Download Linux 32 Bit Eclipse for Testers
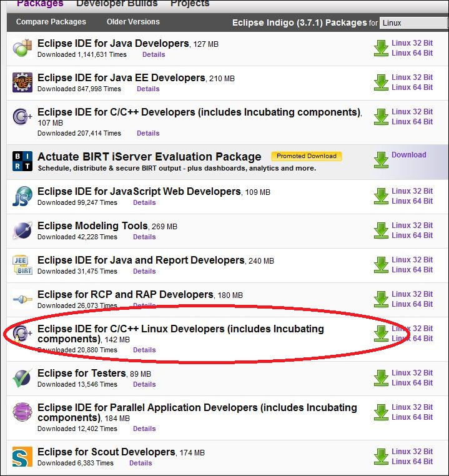This screenshot has width=449, height=476. coord(412,373)
